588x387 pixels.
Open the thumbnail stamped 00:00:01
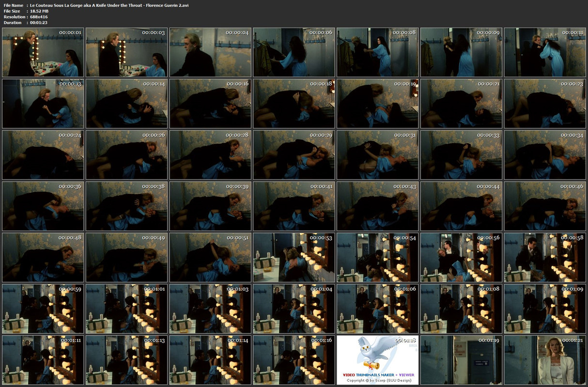tap(43, 52)
